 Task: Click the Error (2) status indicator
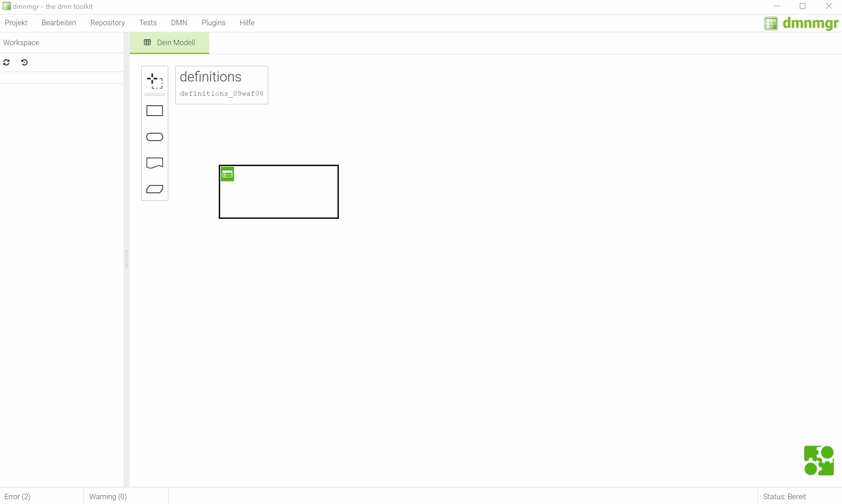[x=17, y=496]
